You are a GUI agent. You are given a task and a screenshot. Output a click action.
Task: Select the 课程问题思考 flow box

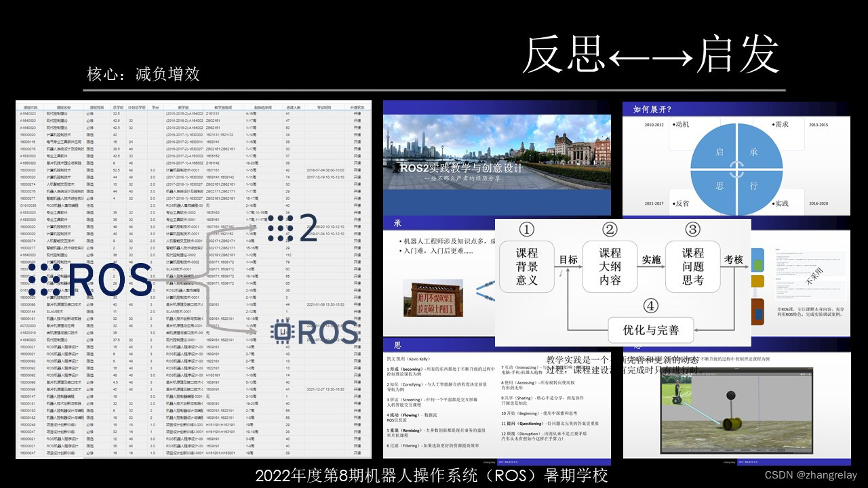click(692, 266)
